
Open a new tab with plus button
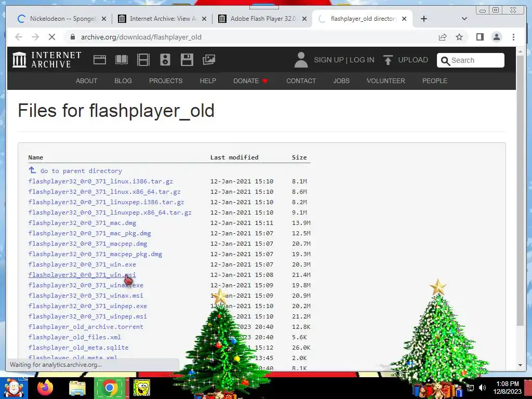tap(424, 19)
